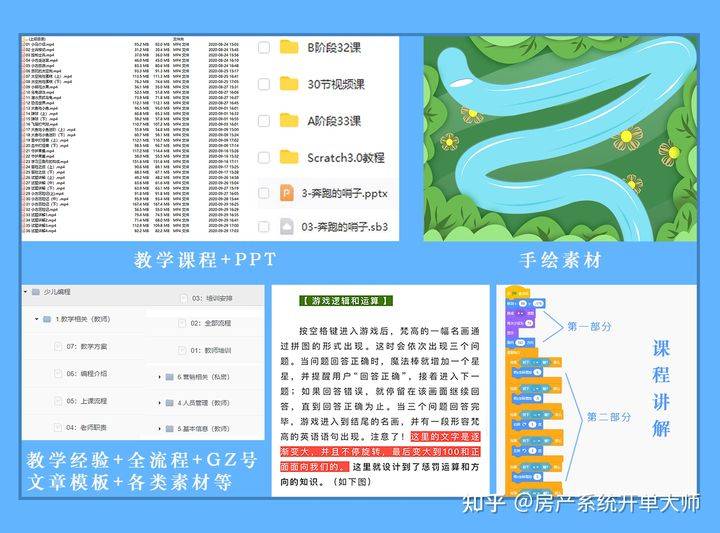Click the folder icon of 4.人员管理（教师）
The width and height of the screenshot is (720, 533).
[169, 403]
